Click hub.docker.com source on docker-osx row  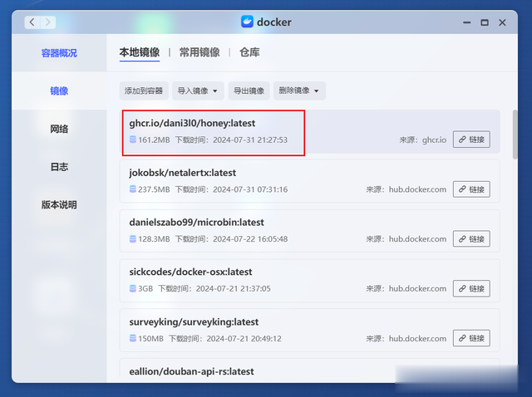[417, 289]
